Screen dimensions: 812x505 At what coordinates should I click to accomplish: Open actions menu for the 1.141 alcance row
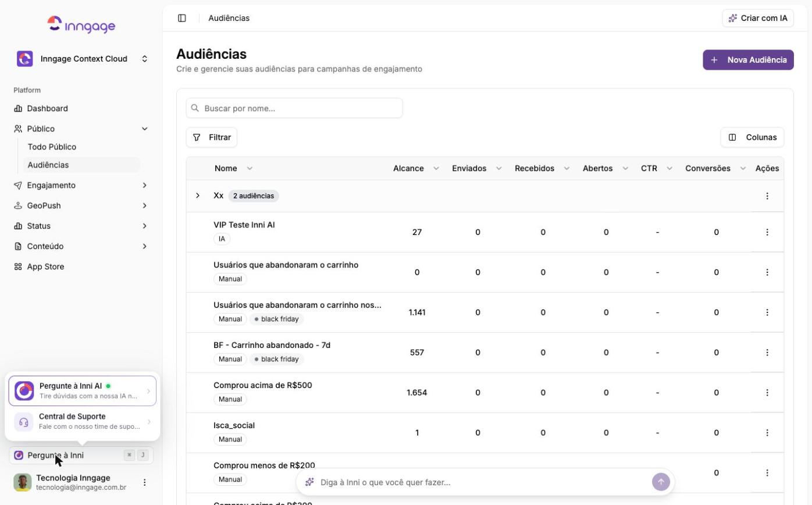(767, 312)
